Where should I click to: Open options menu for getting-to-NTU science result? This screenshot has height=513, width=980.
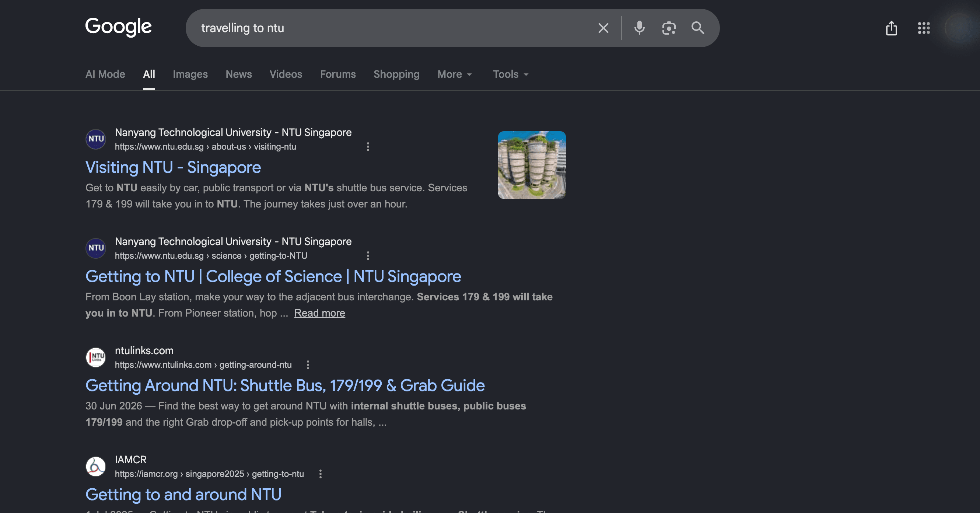point(368,256)
